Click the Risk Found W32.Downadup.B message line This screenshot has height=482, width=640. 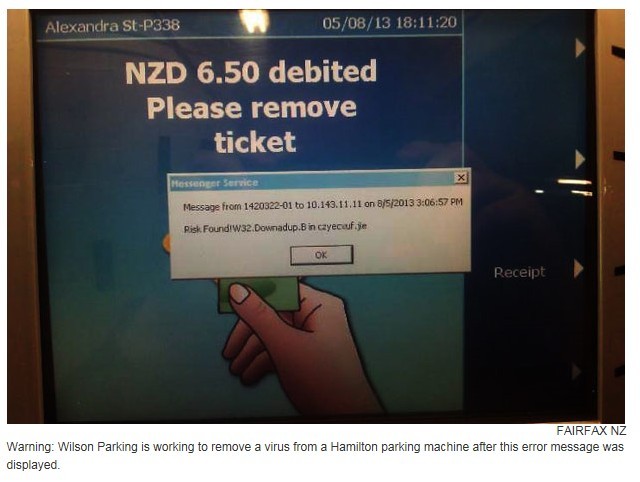275,227
